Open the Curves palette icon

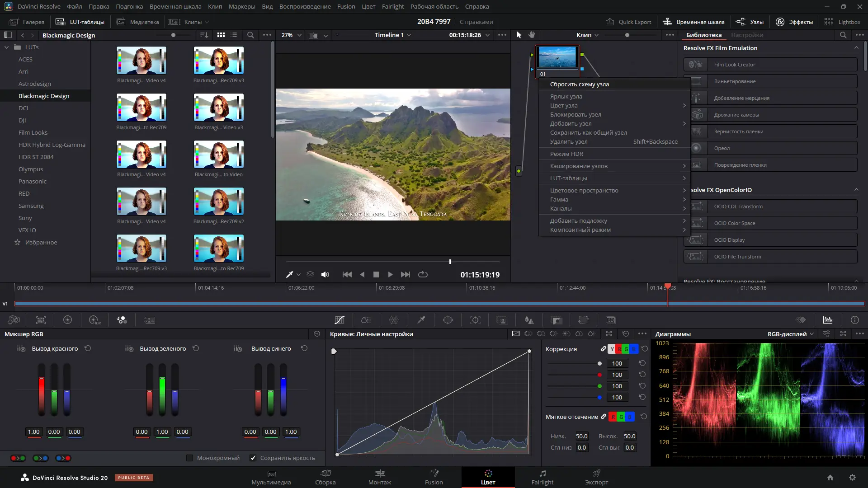click(340, 320)
